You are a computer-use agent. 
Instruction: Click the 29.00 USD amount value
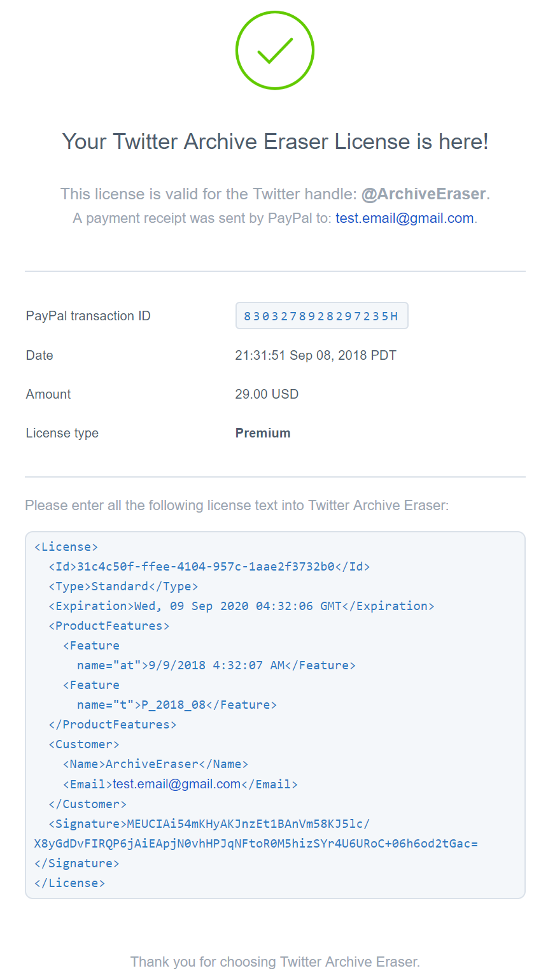click(x=267, y=394)
